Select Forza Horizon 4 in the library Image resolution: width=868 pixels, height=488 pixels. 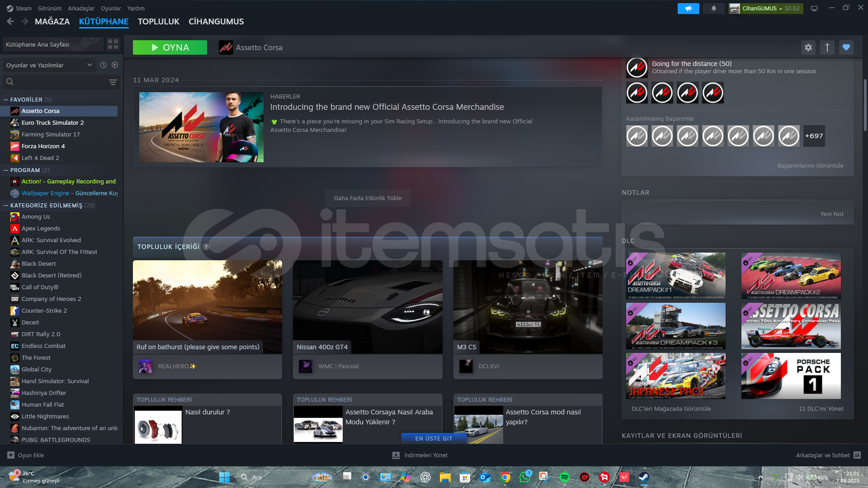click(43, 146)
